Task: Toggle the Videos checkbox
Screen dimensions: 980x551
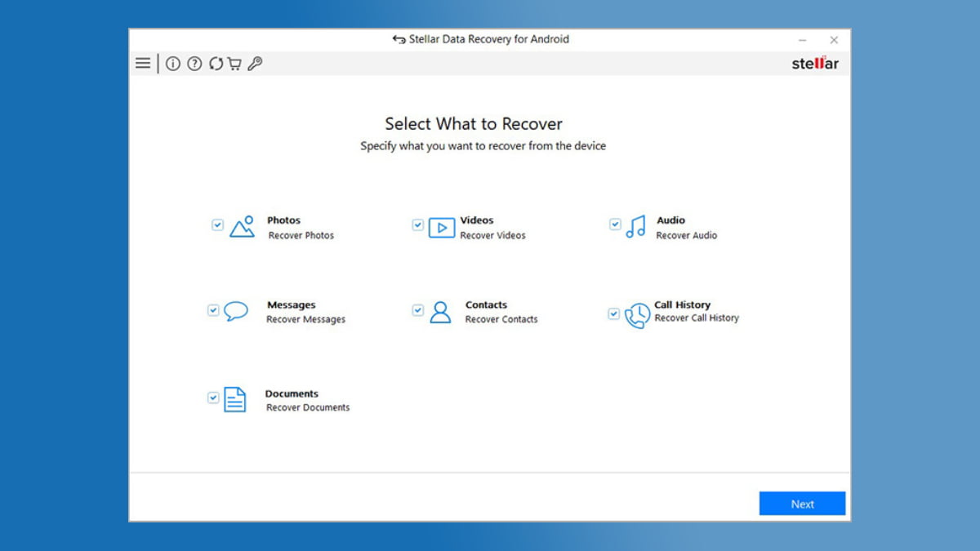Action: pos(417,224)
